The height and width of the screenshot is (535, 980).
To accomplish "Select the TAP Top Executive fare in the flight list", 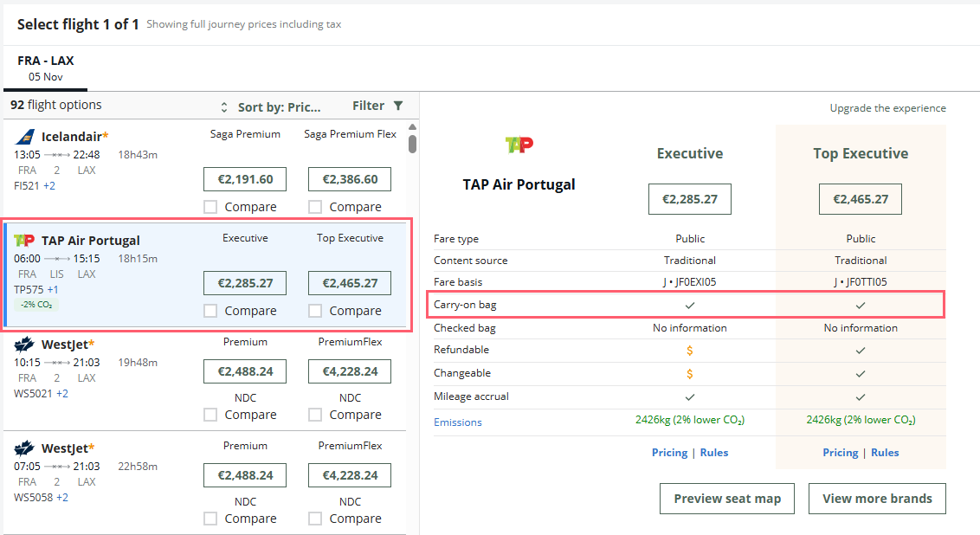I will pyautogui.click(x=350, y=283).
